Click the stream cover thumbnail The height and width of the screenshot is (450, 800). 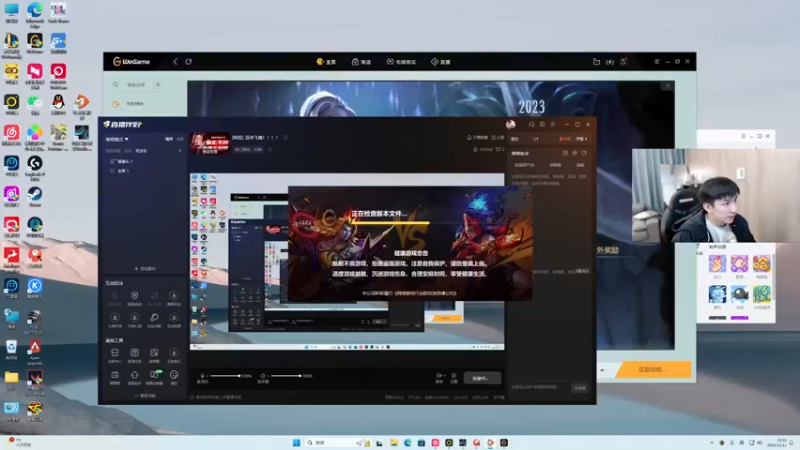click(210, 144)
